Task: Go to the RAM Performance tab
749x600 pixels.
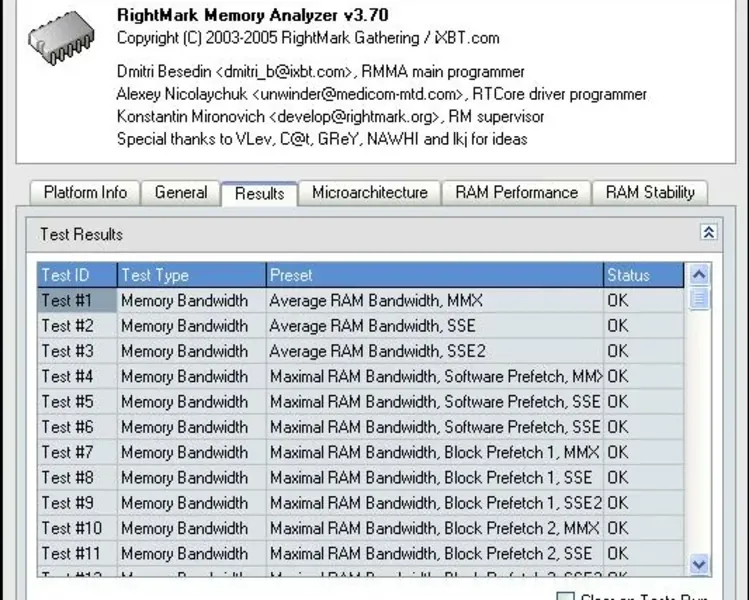Action: 516,193
